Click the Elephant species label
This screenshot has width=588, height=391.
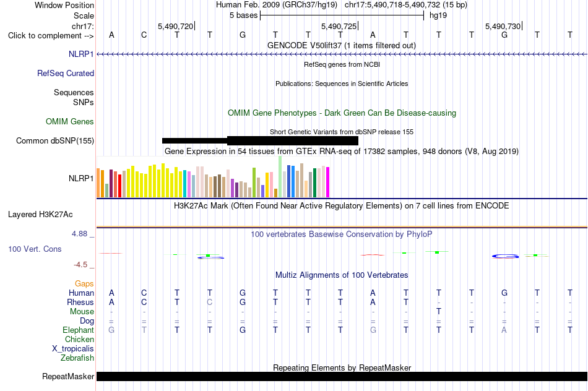pyautogui.click(x=78, y=330)
